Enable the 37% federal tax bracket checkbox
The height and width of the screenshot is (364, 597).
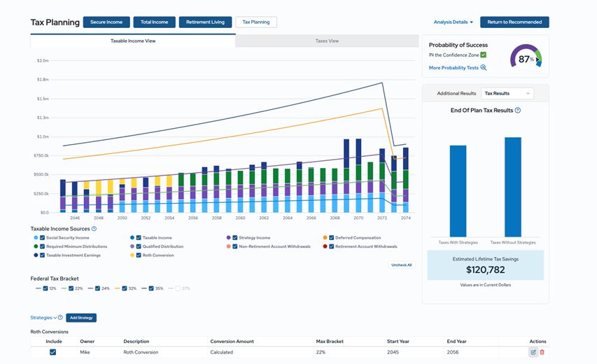click(178, 288)
